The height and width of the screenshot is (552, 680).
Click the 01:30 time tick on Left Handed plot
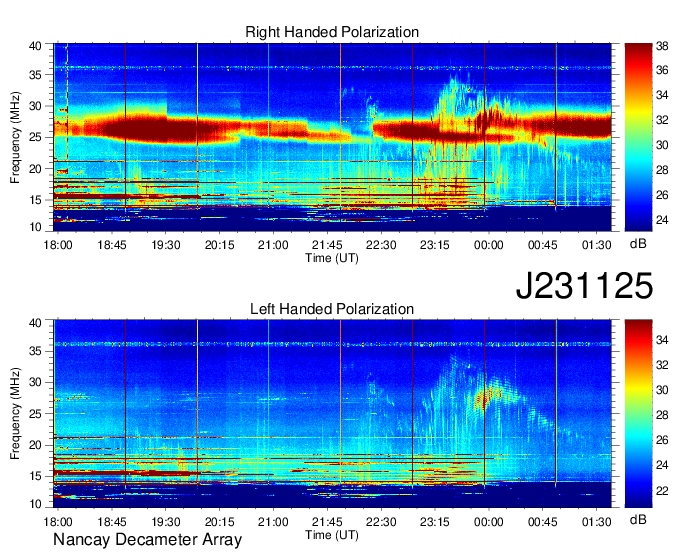tap(597, 522)
